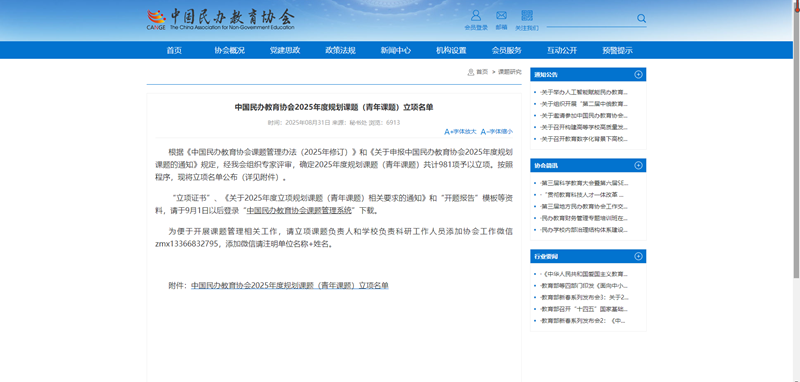Open the 协会概况 menu
Screen dimensions: 800x382
click(229, 50)
